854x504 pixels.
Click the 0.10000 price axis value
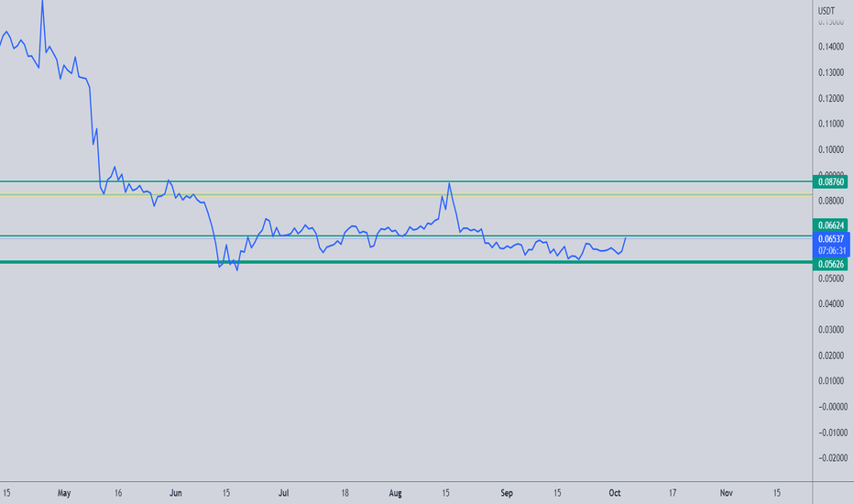pos(830,150)
